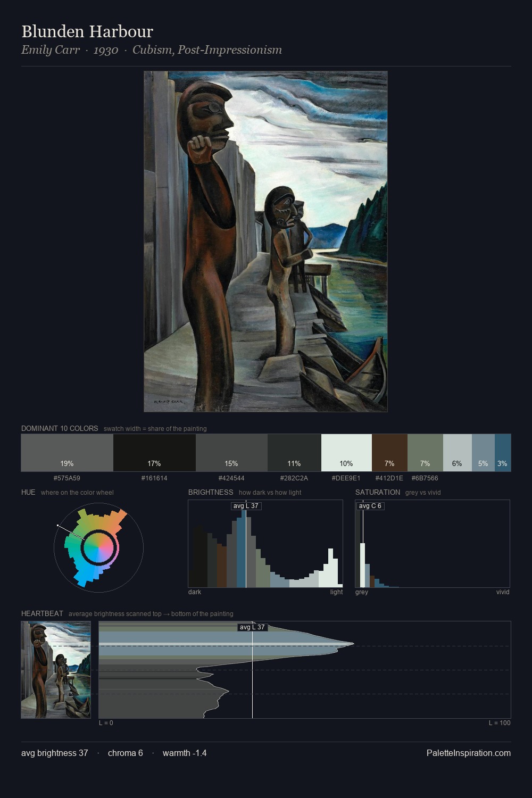Click the 'avg L 37' marker in heartbeat chart

click(252, 627)
